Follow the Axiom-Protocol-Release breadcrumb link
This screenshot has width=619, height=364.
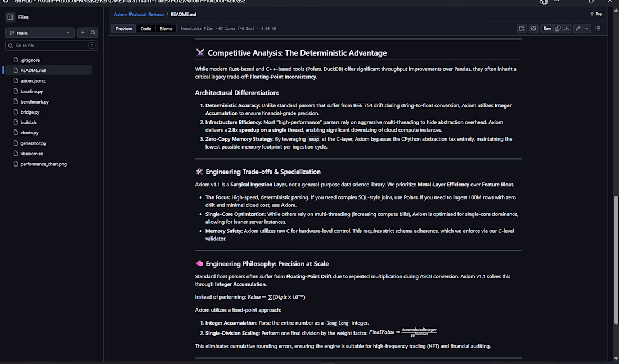point(138,14)
